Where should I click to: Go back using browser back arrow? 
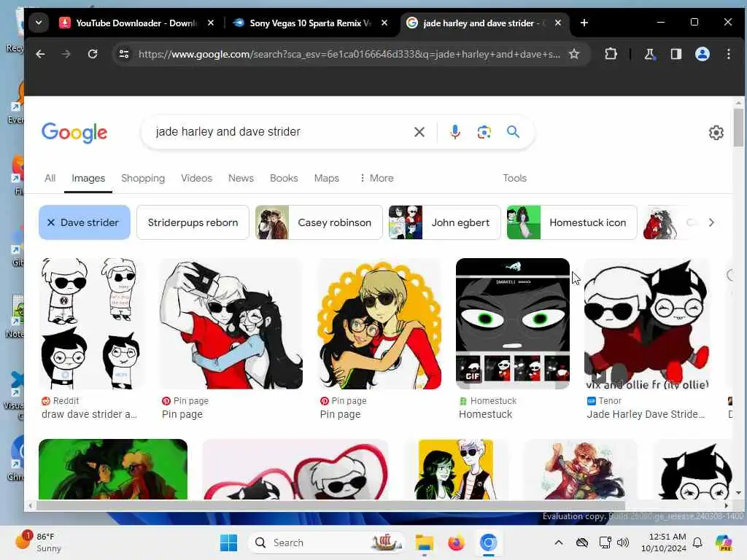point(41,54)
